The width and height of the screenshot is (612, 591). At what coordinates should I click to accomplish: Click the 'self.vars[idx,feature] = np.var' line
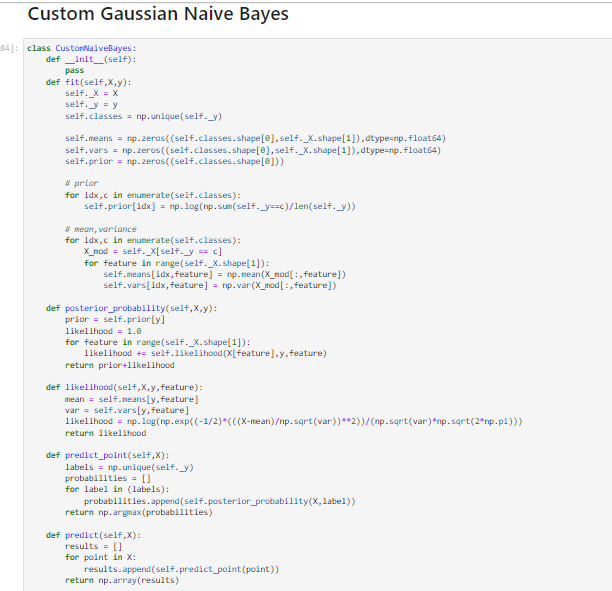click(x=220, y=286)
